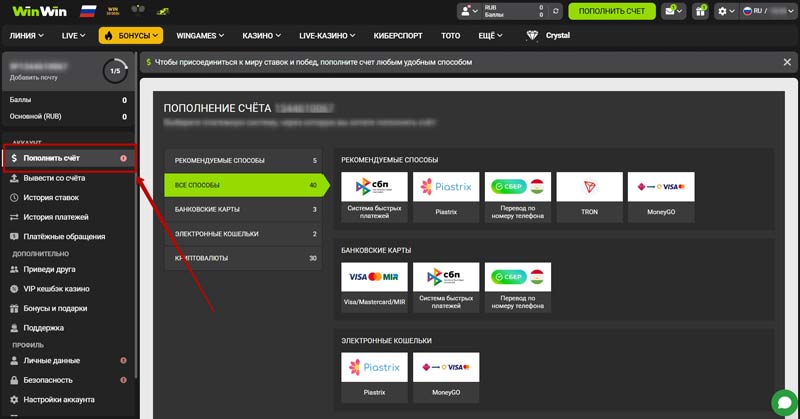Open Приведи друга
Screen dimensions: 800x419
pos(69,269)
